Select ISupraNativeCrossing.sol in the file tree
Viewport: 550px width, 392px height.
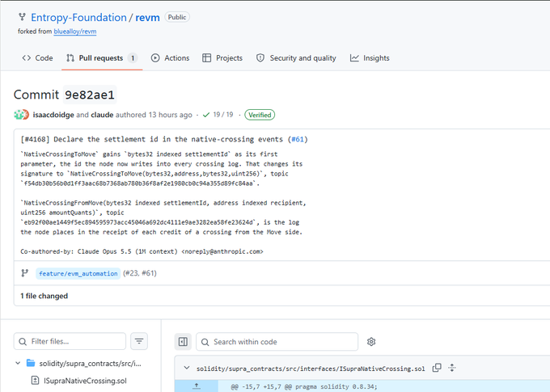[x=85, y=381]
